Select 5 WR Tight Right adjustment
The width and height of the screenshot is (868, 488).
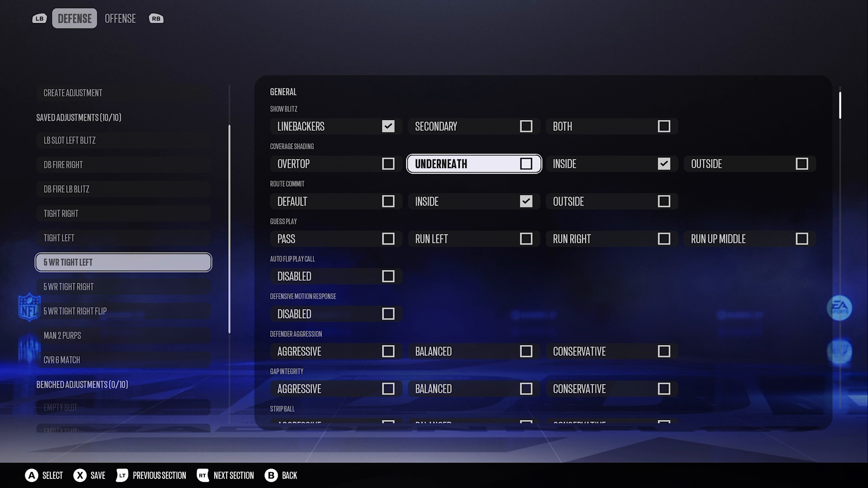123,287
